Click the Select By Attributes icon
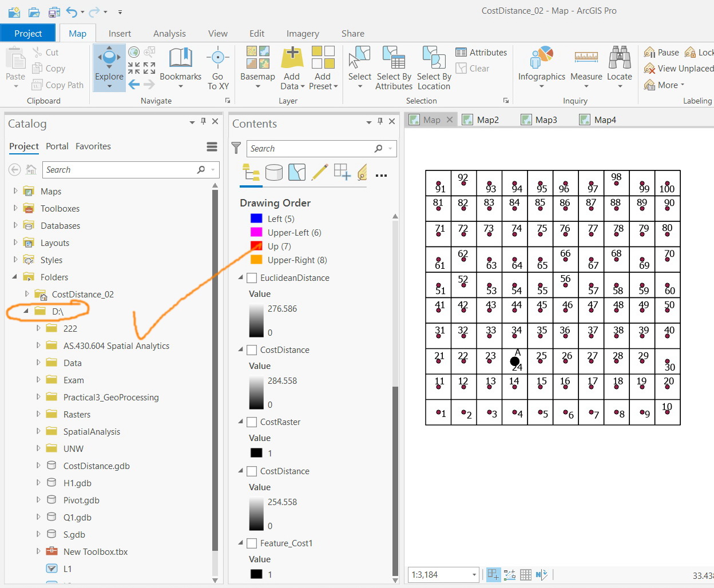The height and width of the screenshot is (588, 714). (x=394, y=58)
